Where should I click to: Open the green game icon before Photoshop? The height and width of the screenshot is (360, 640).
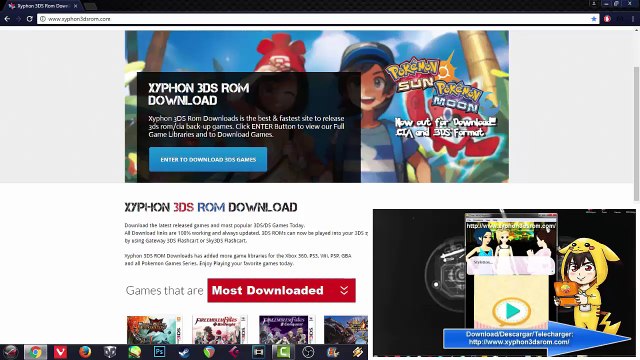point(134,352)
